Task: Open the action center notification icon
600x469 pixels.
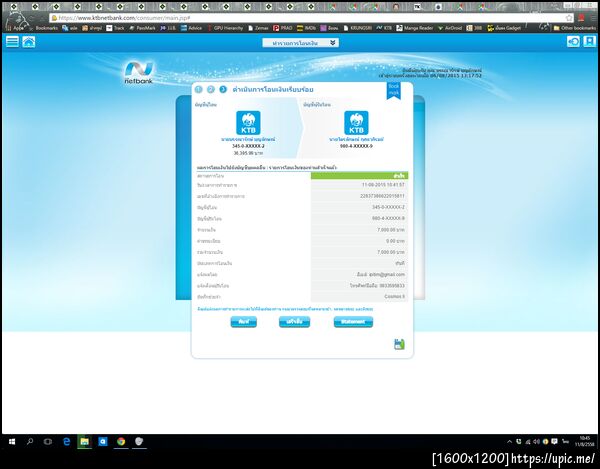Action: click(554, 442)
